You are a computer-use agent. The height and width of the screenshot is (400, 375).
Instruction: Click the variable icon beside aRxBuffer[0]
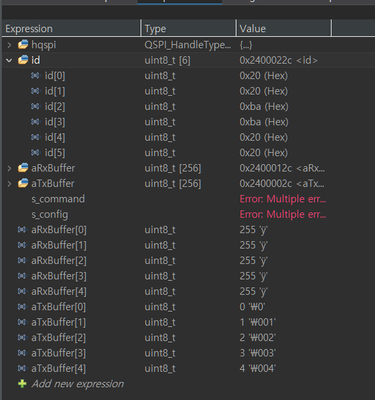[22, 230]
